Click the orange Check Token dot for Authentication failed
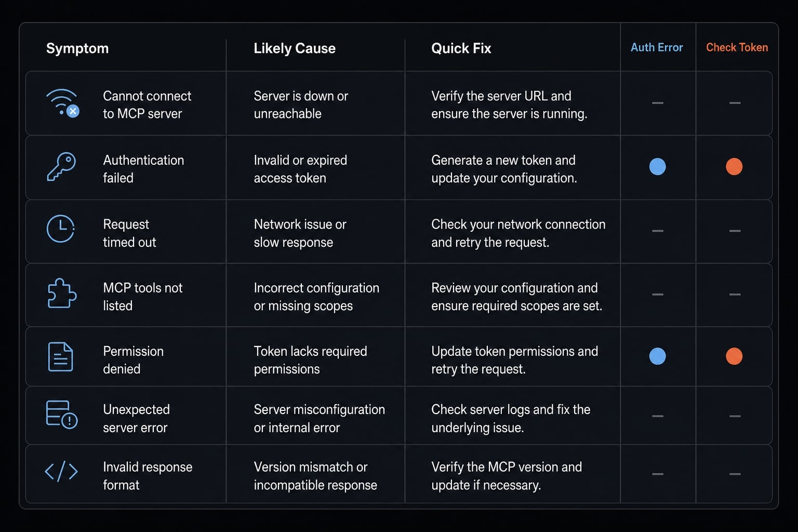This screenshot has width=798, height=532. pos(734,167)
